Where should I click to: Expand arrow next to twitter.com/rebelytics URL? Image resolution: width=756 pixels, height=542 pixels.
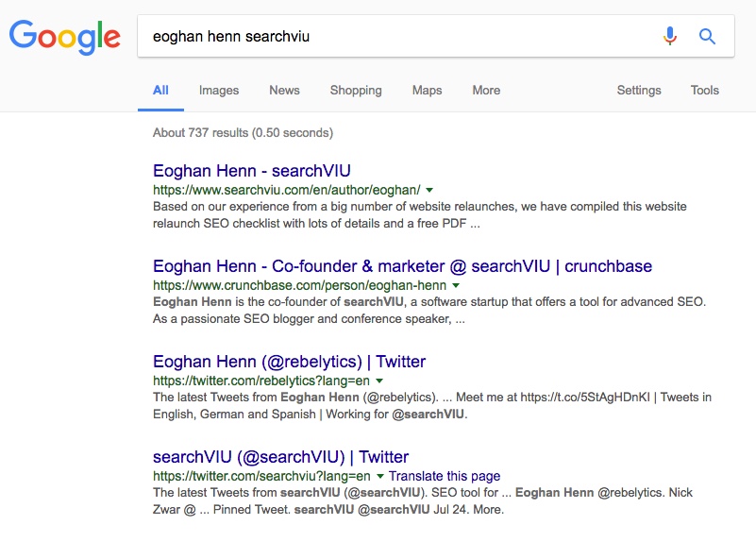[379, 381]
